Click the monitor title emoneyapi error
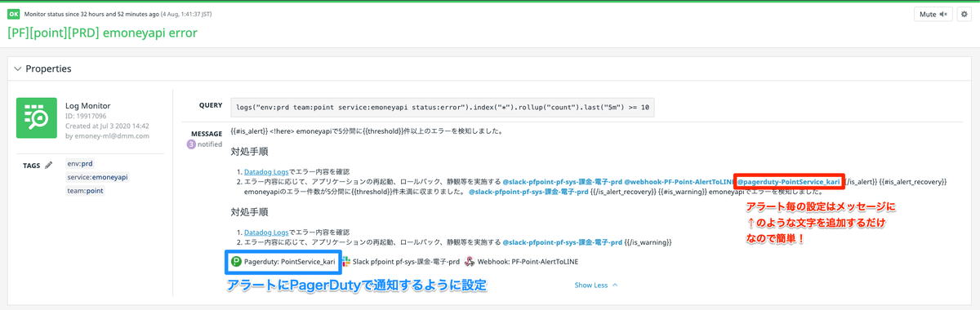 click(x=102, y=33)
